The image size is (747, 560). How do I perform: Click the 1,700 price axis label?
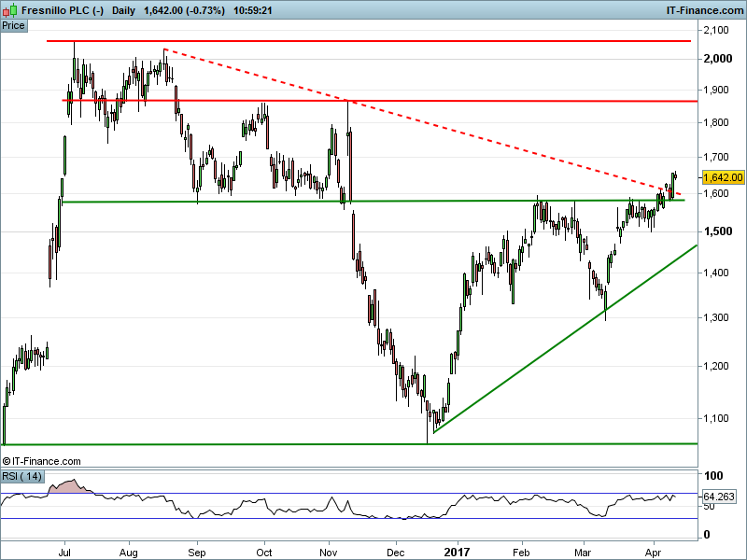point(716,157)
